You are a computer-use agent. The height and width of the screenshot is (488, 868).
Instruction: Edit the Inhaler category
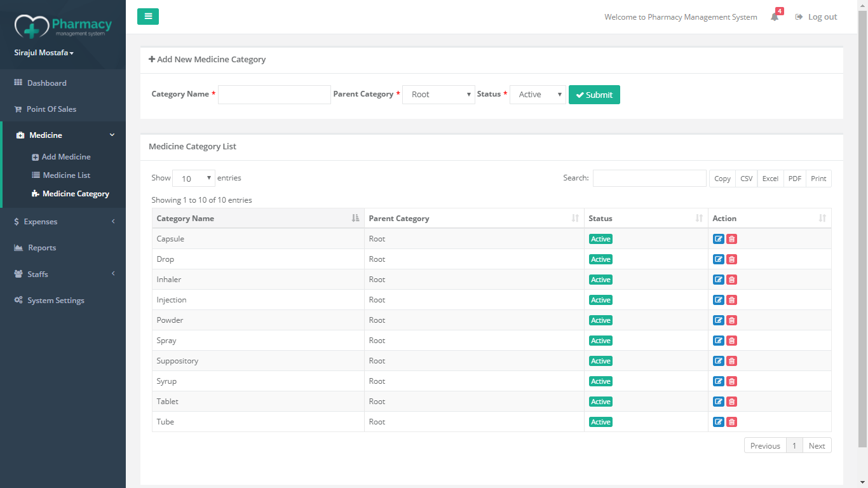click(719, 280)
